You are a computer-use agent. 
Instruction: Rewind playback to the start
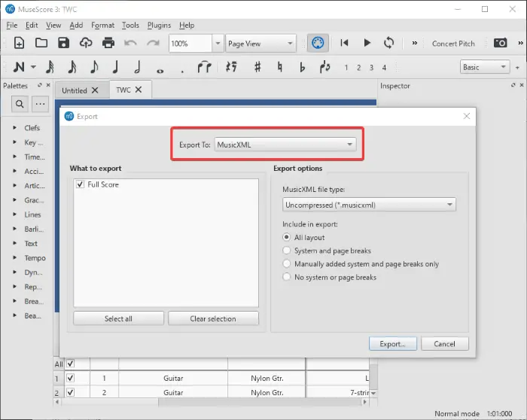(344, 43)
